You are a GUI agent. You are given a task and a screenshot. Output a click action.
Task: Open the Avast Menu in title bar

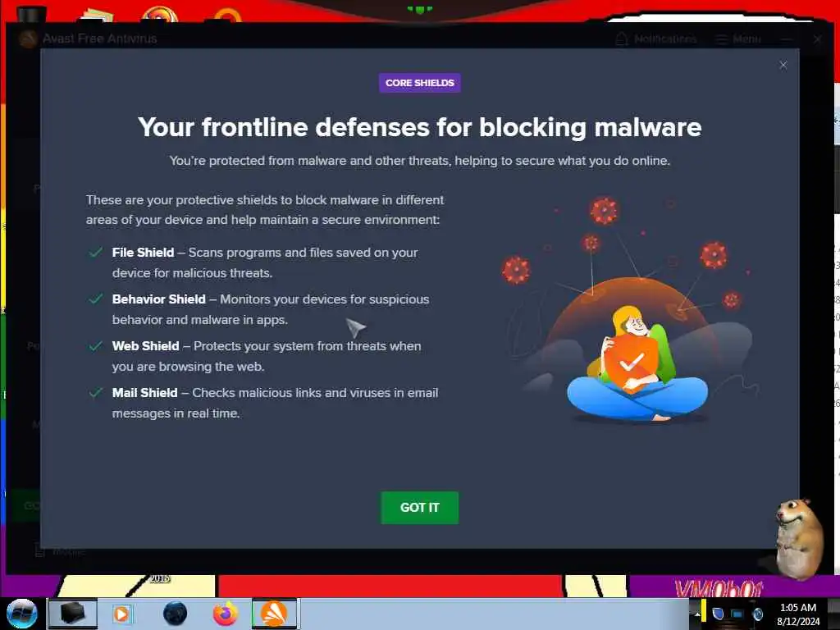738,39
